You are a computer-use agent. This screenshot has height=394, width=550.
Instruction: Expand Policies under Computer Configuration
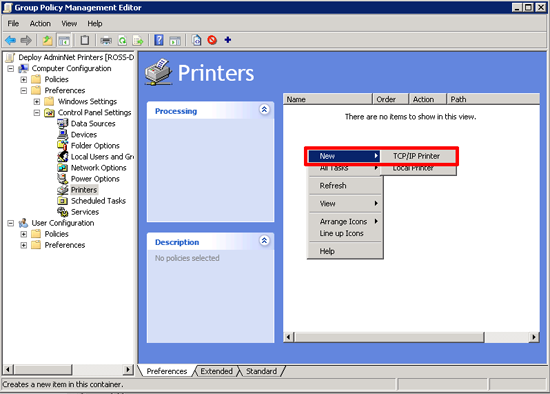tap(24, 79)
